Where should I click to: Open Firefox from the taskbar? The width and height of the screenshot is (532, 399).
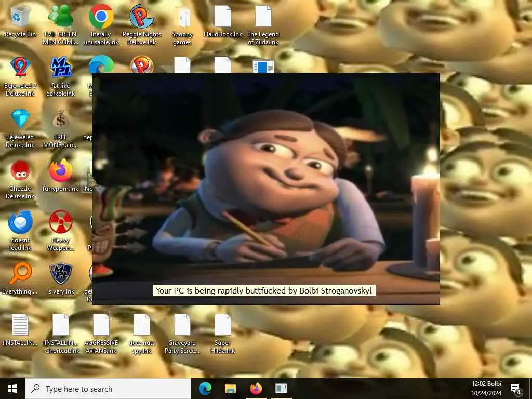(x=256, y=389)
